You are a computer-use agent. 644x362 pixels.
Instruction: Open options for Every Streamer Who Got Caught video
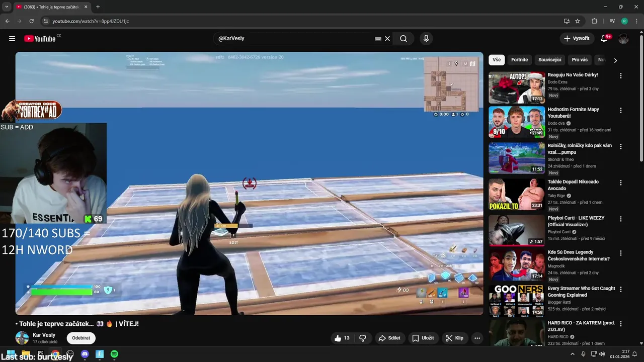pos(620,290)
